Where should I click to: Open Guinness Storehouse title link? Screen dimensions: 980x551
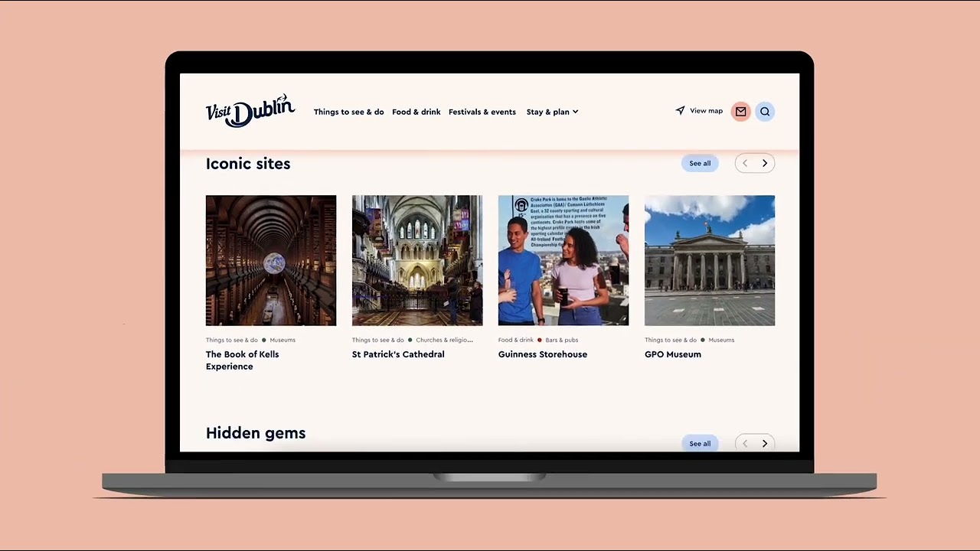point(543,354)
